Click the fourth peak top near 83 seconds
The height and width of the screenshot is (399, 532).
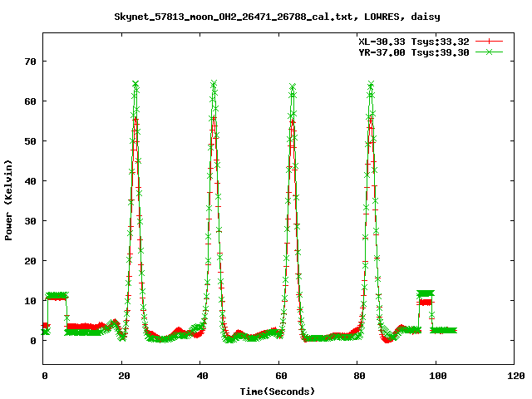pyautogui.click(x=371, y=84)
